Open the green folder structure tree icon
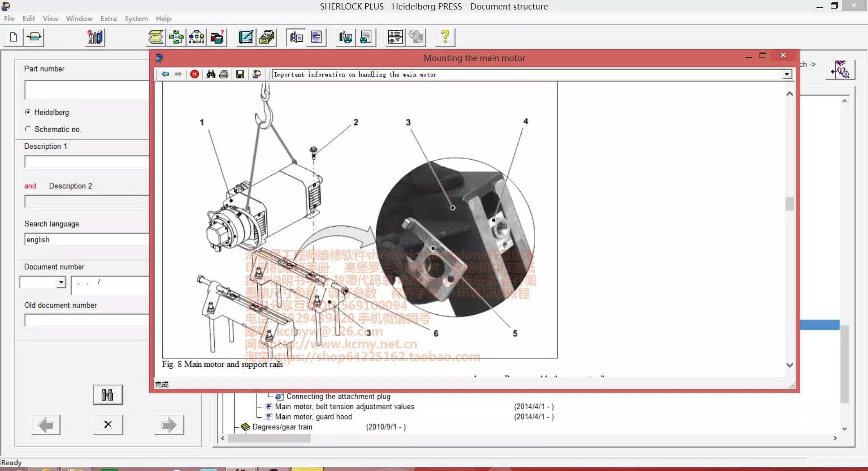Screen dimensions: 868x471 pyautogui.click(x=176, y=37)
